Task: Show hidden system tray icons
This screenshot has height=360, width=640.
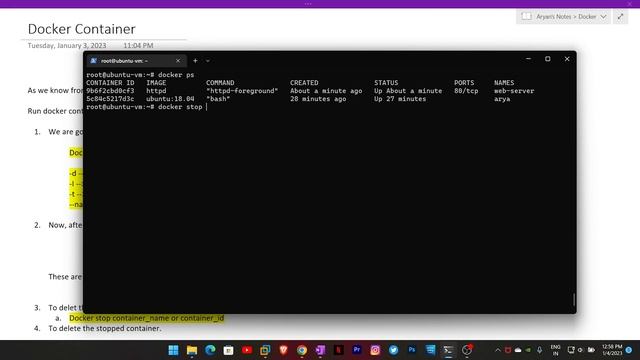Action: tap(498, 350)
